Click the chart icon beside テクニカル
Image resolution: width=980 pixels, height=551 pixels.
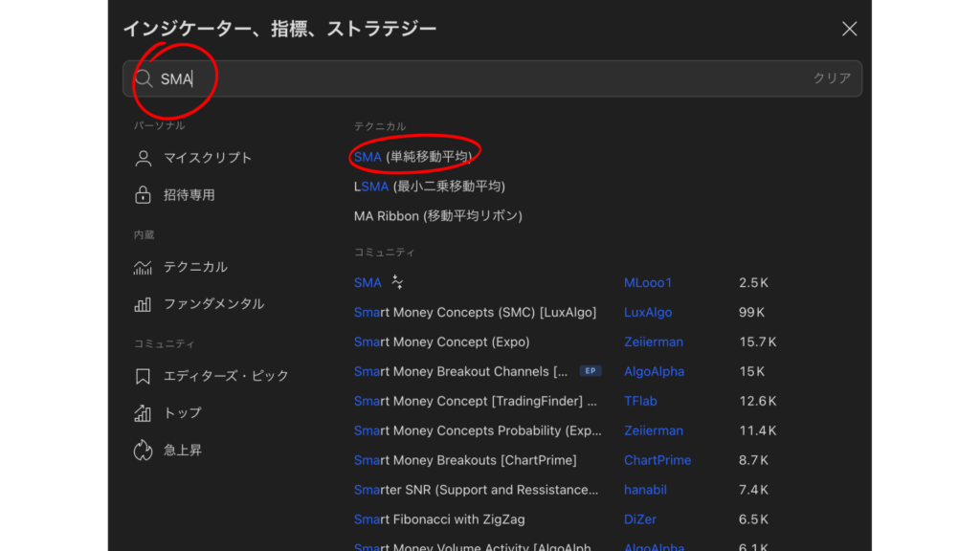(x=143, y=268)
